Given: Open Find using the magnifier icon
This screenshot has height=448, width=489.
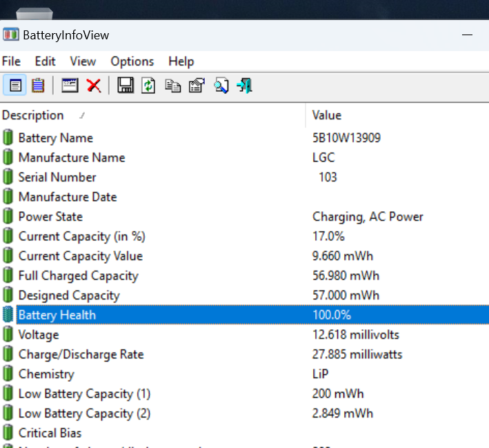Looking at the screenshot, I should pyautogui.click(x=221, y=86).
